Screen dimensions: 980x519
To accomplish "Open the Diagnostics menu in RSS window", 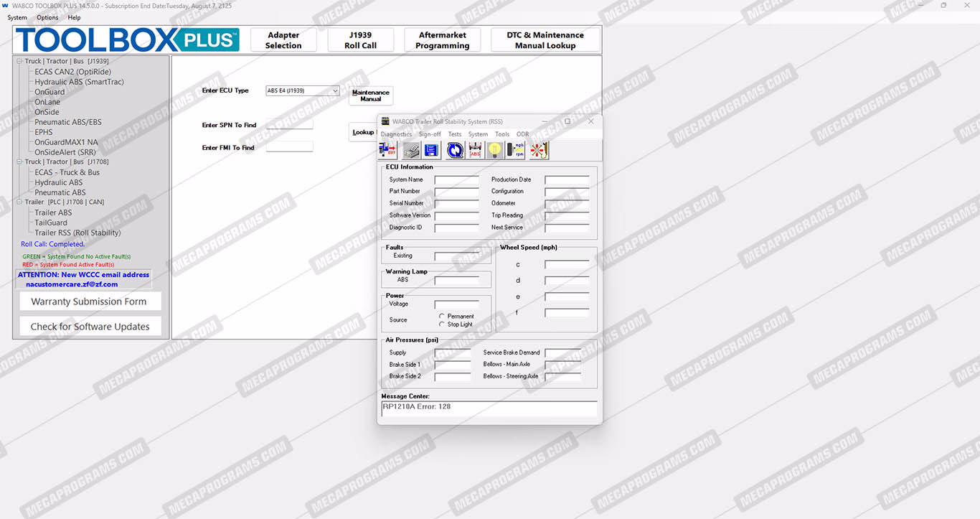I will coord(396,134).
